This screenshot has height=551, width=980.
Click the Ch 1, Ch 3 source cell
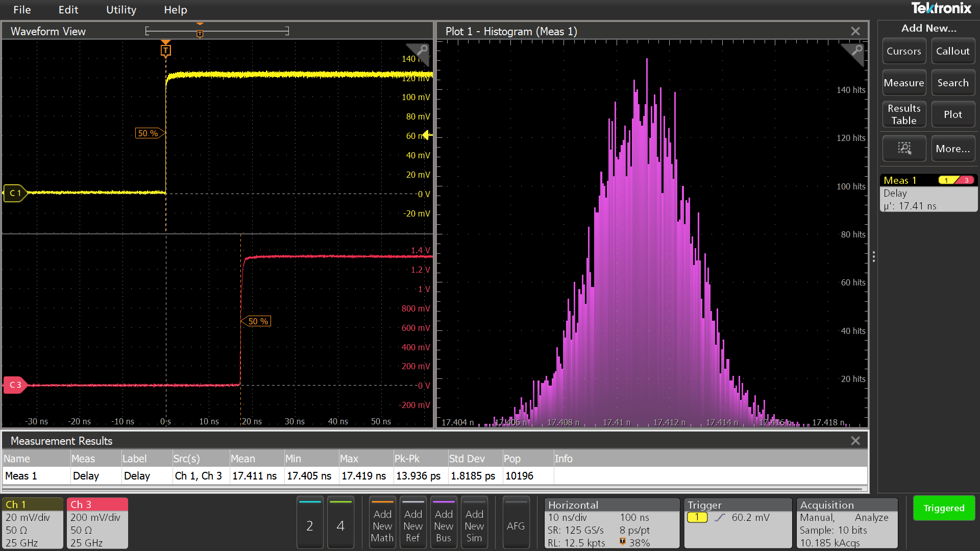click(x=198, y=476)
